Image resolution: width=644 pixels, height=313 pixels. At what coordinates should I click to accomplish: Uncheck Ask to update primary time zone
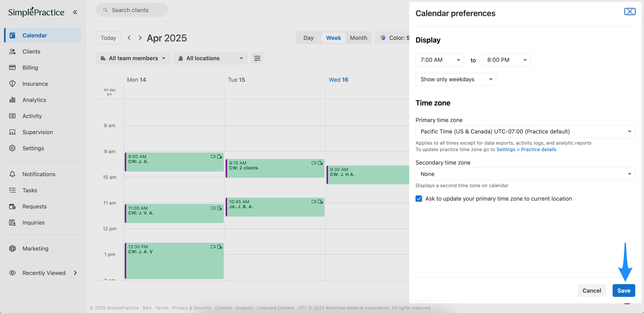point(419,199)
